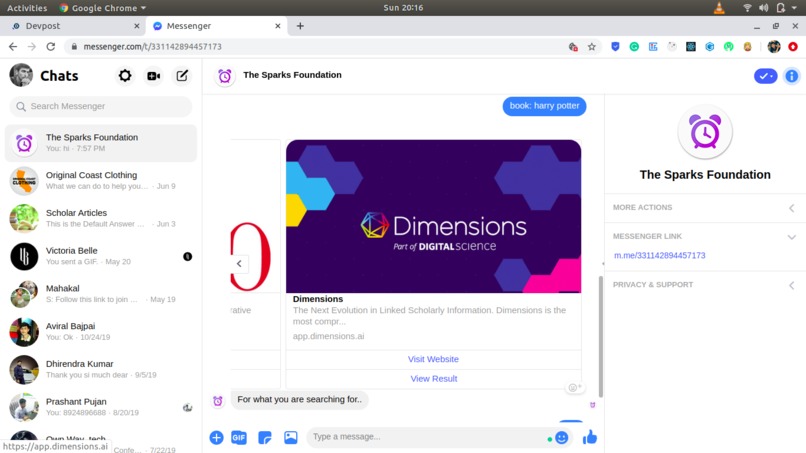
Task: Open the Grammarly extension icon
Action: (634, 47)
